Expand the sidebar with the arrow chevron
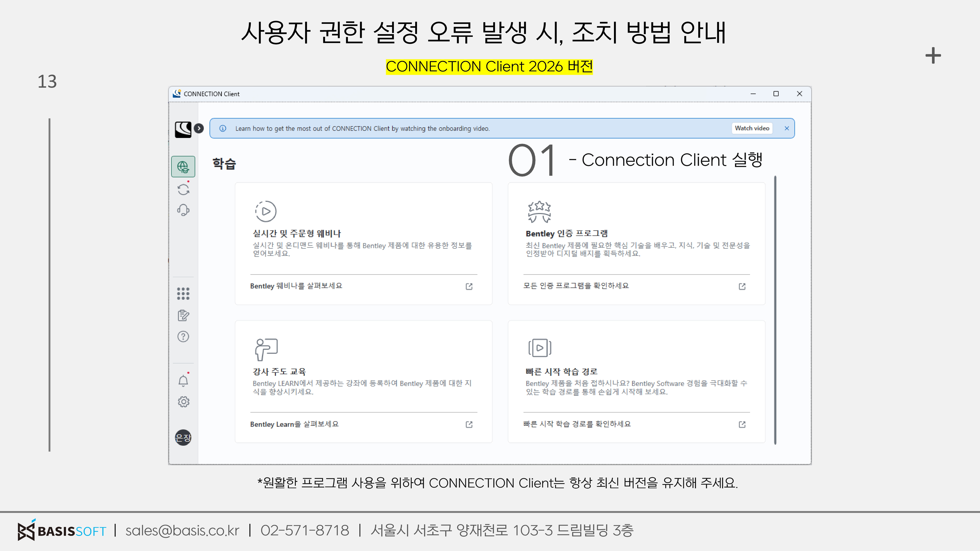 [199, 128]
